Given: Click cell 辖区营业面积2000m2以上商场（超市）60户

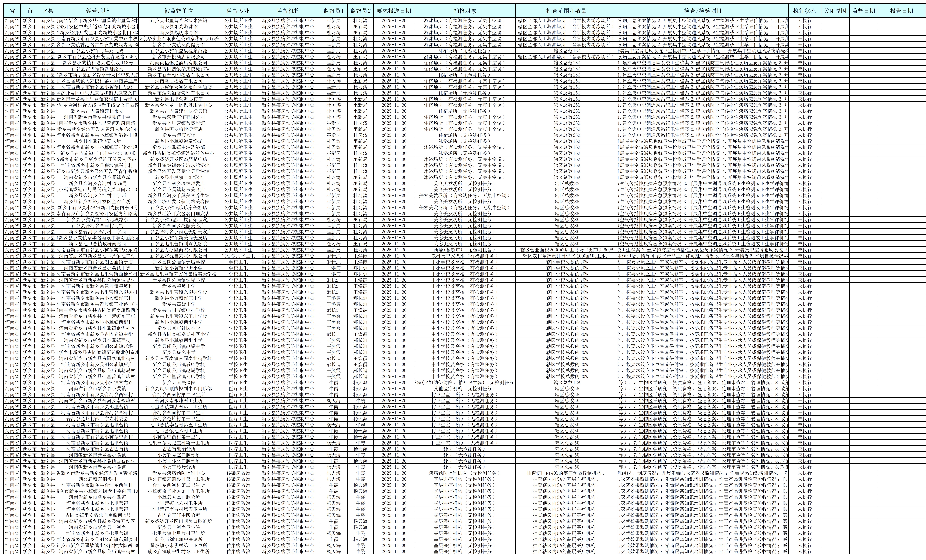Looking at the screenshot, I should coord(566,250).
